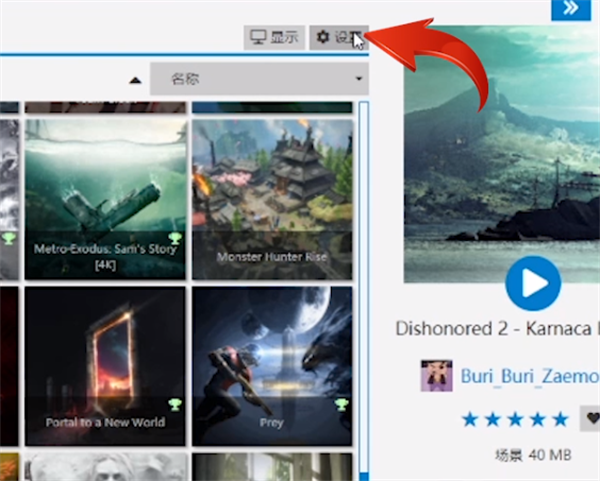600x481 pixels.
Task: Click the heart favorite icon
Action: click(591, 418)
